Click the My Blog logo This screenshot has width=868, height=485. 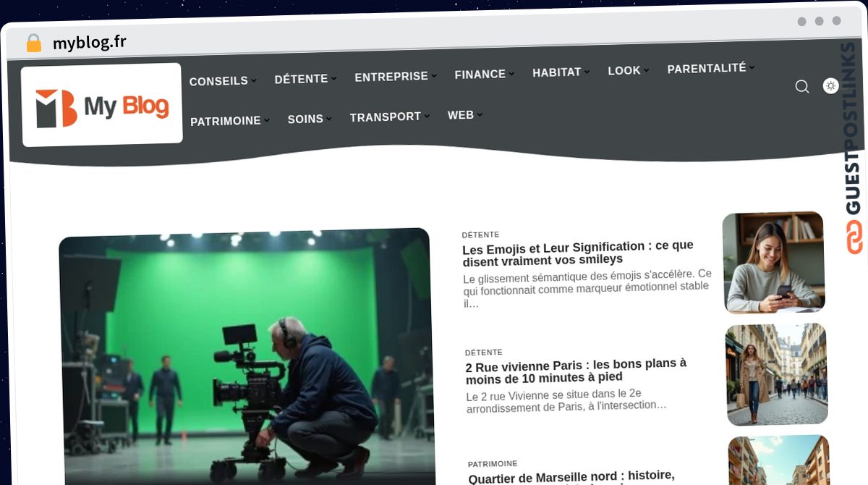(102, 105)
